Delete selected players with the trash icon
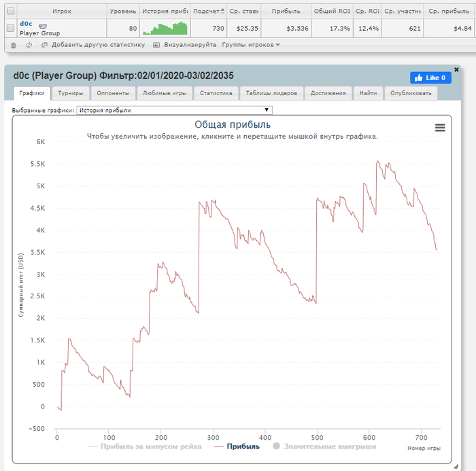 point(14,46)
